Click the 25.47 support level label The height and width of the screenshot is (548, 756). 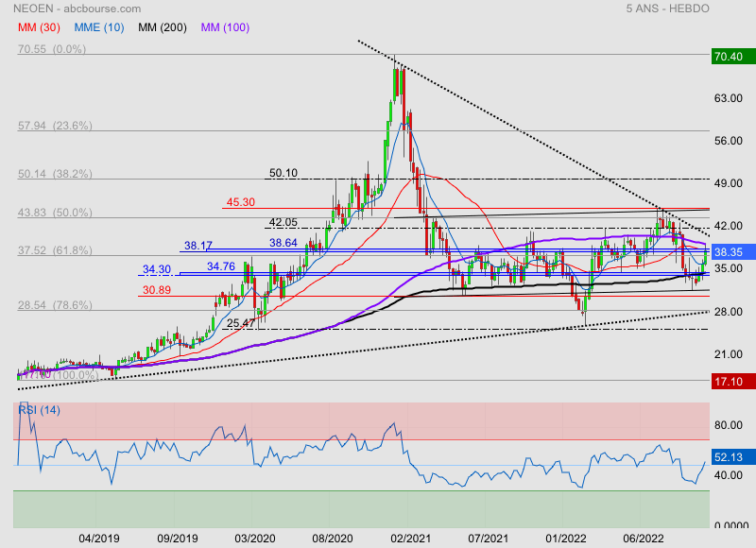coord(241,323)
